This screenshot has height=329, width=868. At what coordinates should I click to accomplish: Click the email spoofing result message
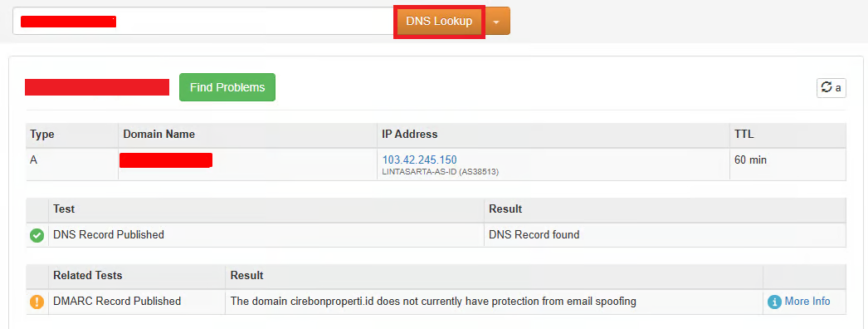[x=433, y=302]
